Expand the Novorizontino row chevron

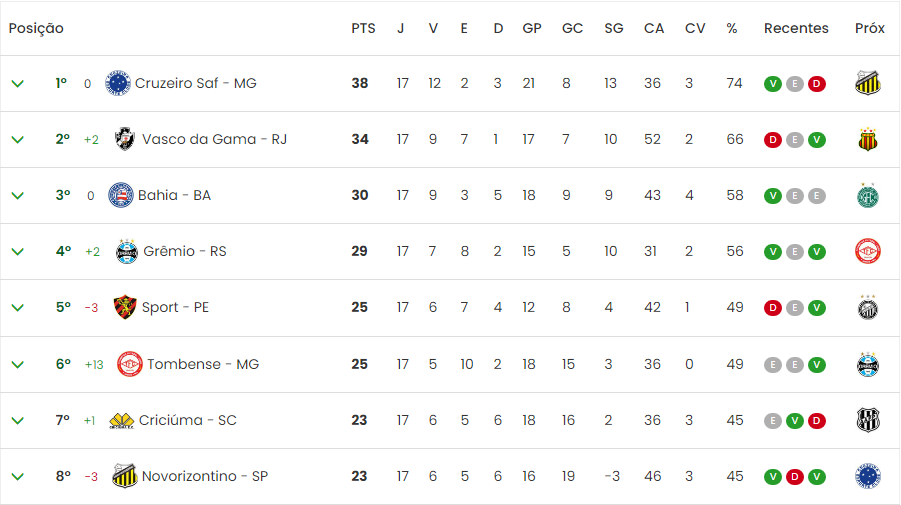tap(18, 477)
